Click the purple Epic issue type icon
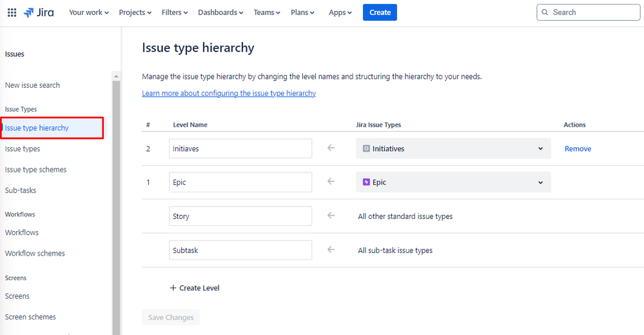Viewport: 644px width, 335px height. coord(366,181)
